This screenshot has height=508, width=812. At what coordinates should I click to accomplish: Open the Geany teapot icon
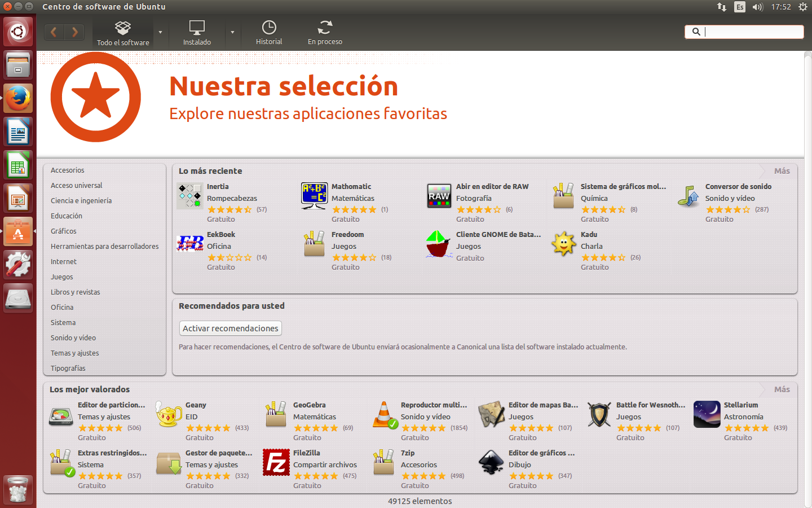pyautogui.click(x=169, y=414)
